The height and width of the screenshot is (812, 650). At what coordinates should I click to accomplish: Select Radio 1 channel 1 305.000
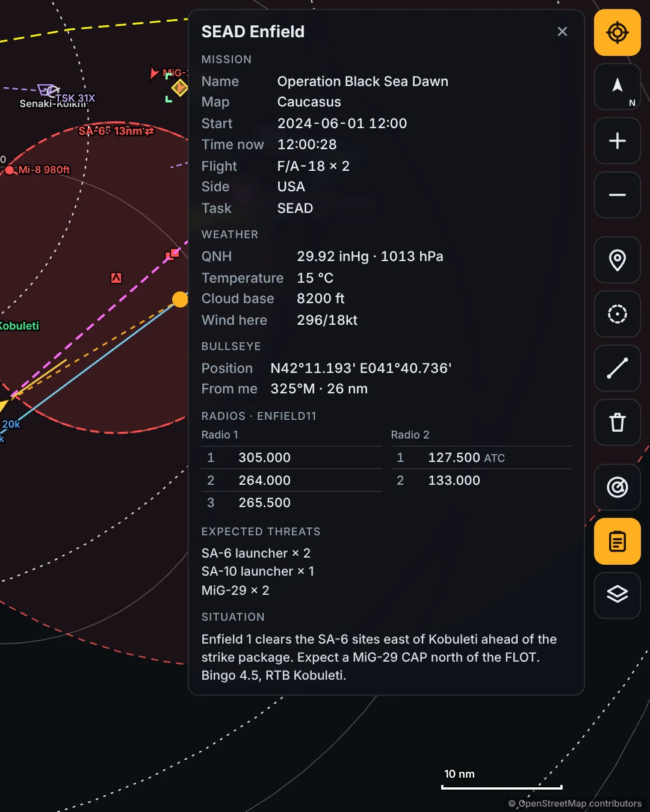pos(291,458)
